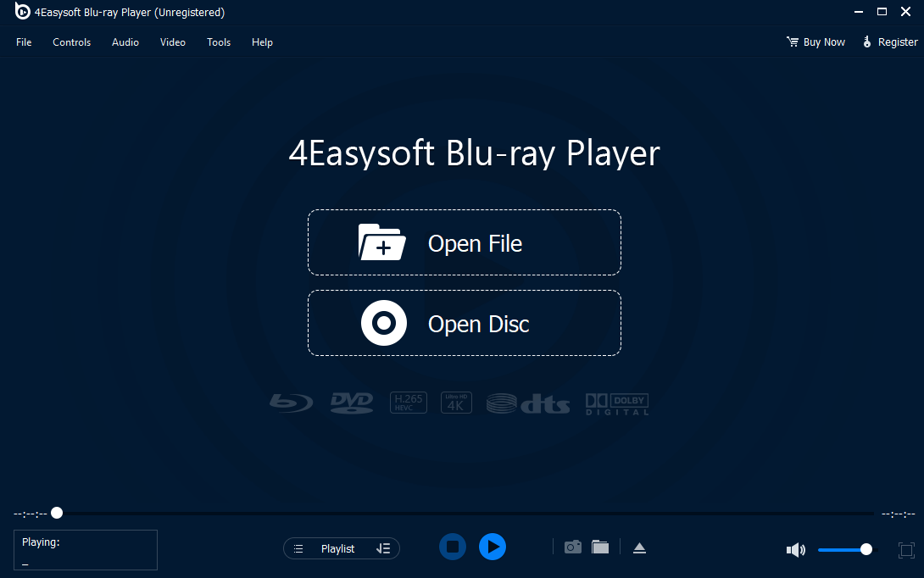Click the eject disc icon

click(x=639, y=548)
